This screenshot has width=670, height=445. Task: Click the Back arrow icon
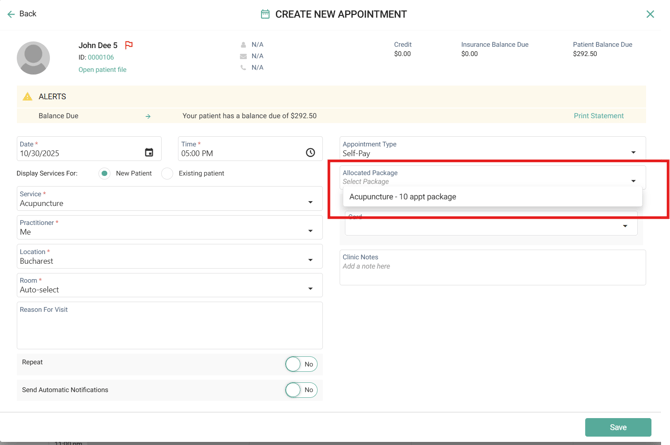(x=11, y=14)
